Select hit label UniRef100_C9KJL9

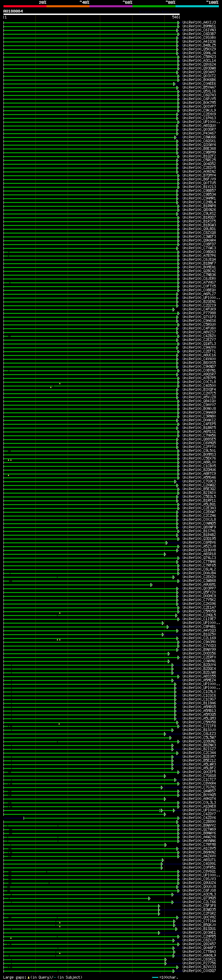(x=199, y=110)
